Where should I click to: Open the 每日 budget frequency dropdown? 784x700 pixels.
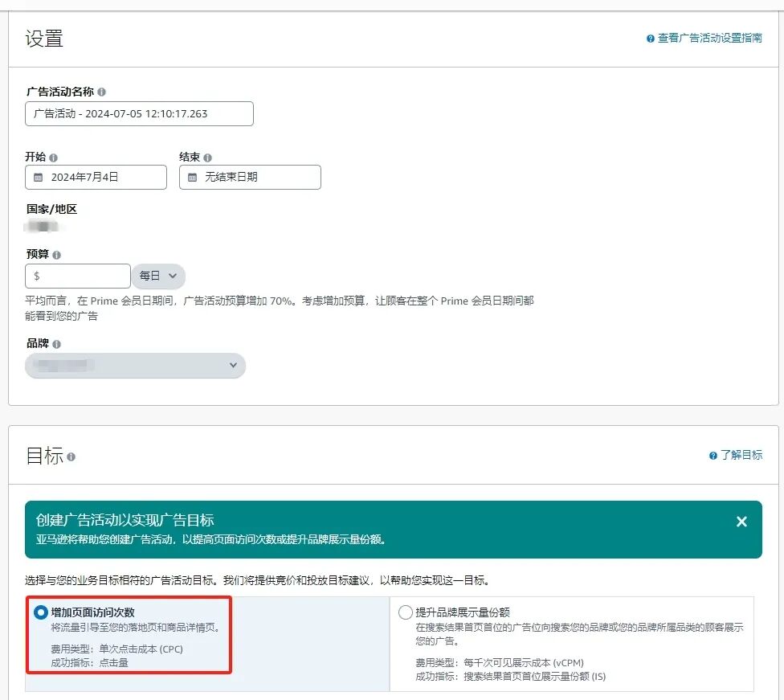158,275
